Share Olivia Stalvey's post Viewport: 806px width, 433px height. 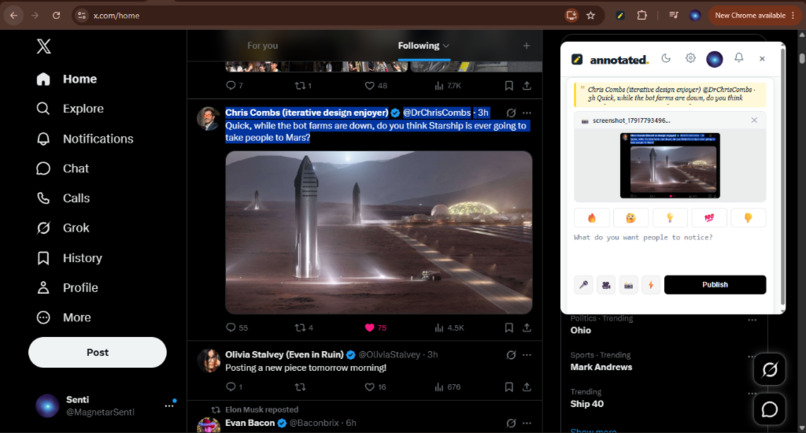pyautogui.click(x=527, y=387)
